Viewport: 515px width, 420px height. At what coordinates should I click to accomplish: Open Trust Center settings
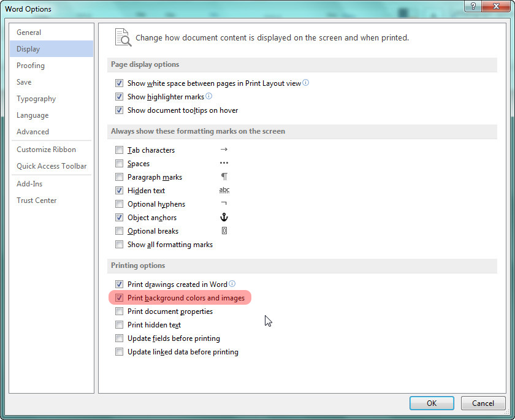coord(51,200)
